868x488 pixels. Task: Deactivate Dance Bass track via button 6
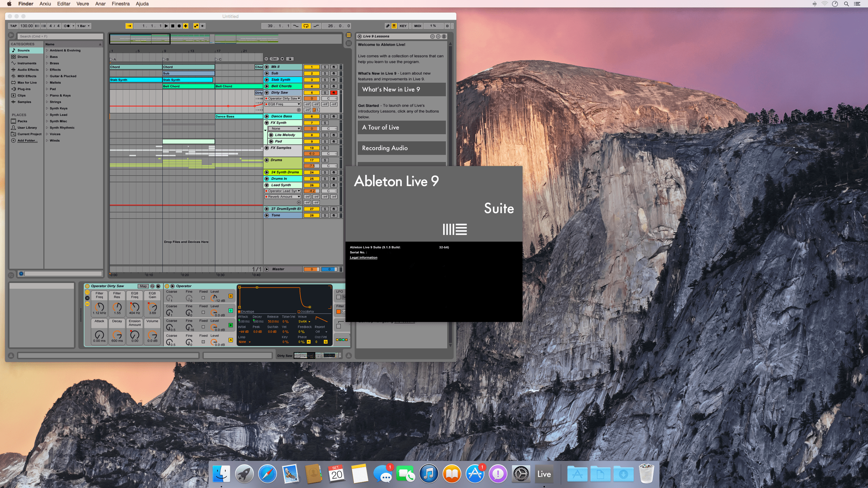312,116
